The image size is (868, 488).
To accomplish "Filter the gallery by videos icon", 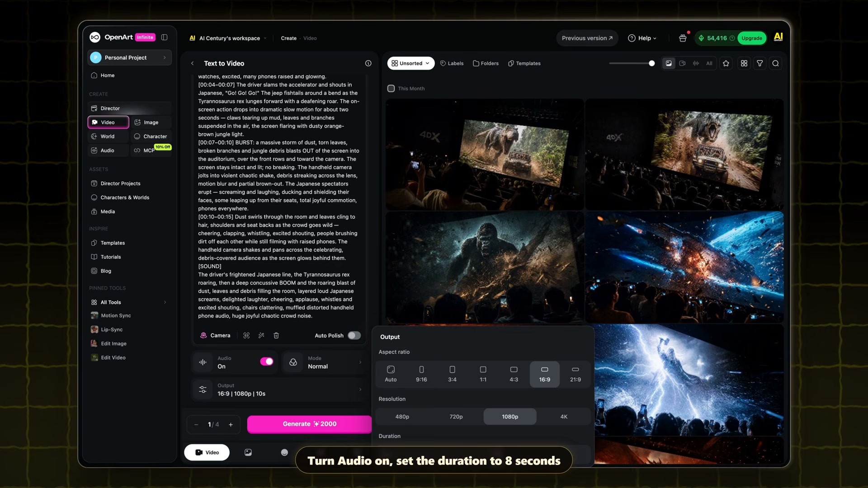I will tap(683, 63).
